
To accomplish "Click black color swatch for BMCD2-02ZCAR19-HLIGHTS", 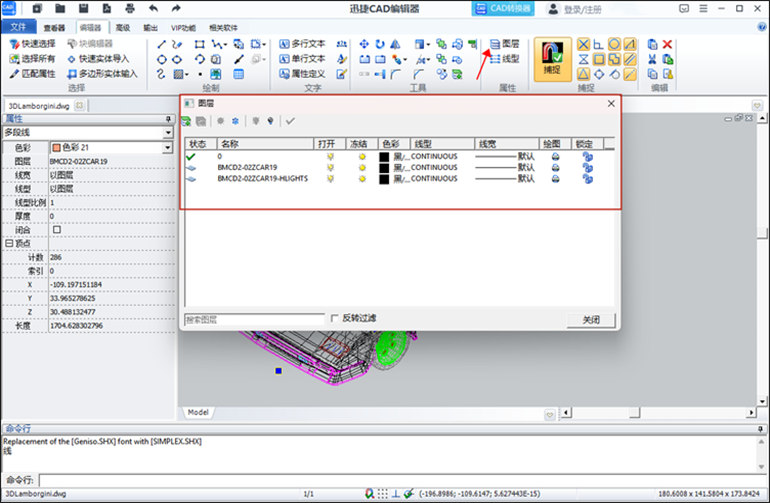I will (384, 179).
